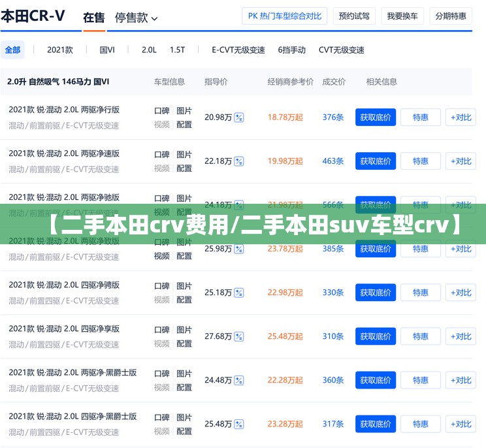Click 特惠 for 两驱净速版 row

[x=421, y=161]
